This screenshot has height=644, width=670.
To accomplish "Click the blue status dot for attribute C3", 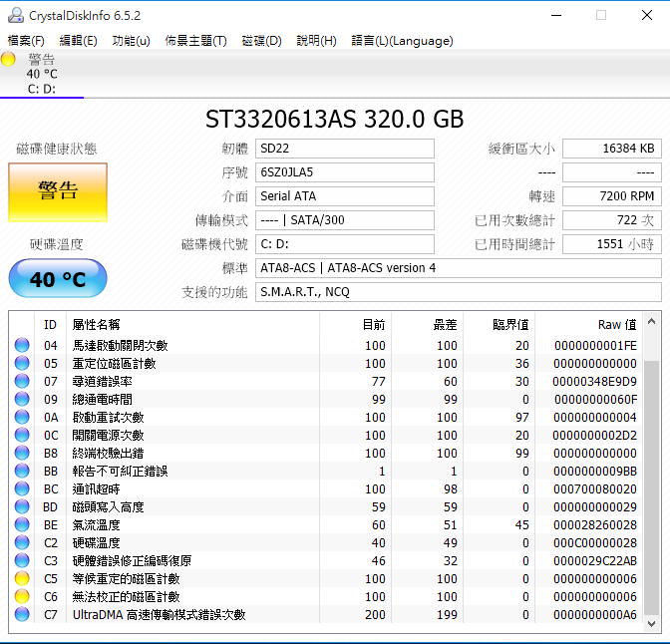I will pyautogui.click(x=22, y=560).
